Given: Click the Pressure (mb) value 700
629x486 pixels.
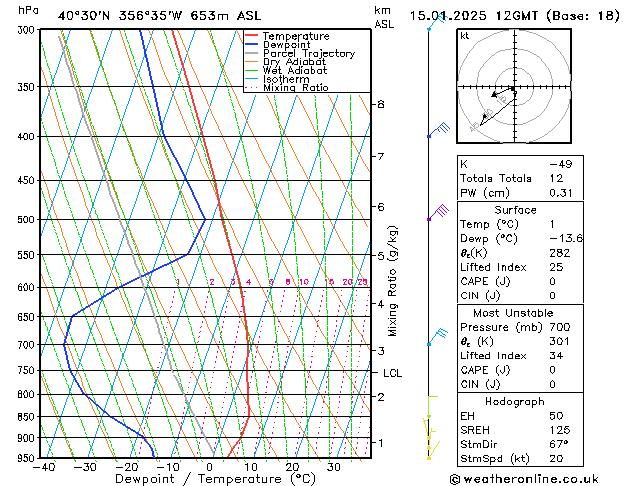Looking at the screenshot, I should 560,327.
